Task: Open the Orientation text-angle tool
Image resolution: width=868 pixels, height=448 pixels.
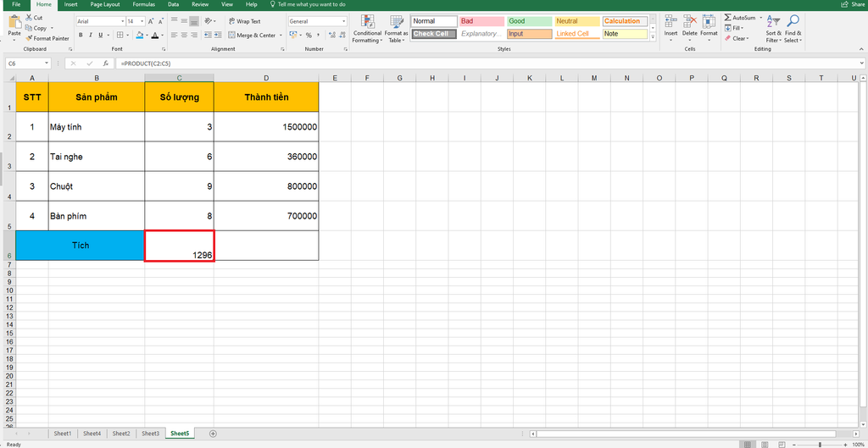Action: (x=209, y=21)
